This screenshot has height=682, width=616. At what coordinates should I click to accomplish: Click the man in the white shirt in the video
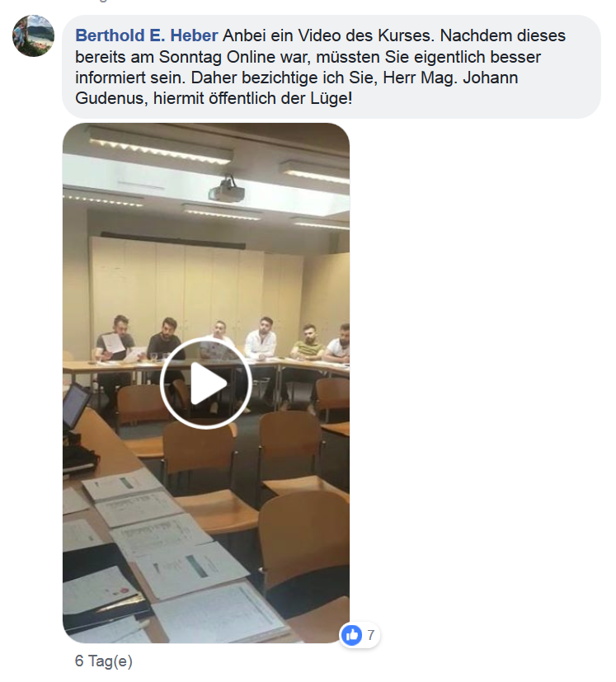tap(261, 341)
